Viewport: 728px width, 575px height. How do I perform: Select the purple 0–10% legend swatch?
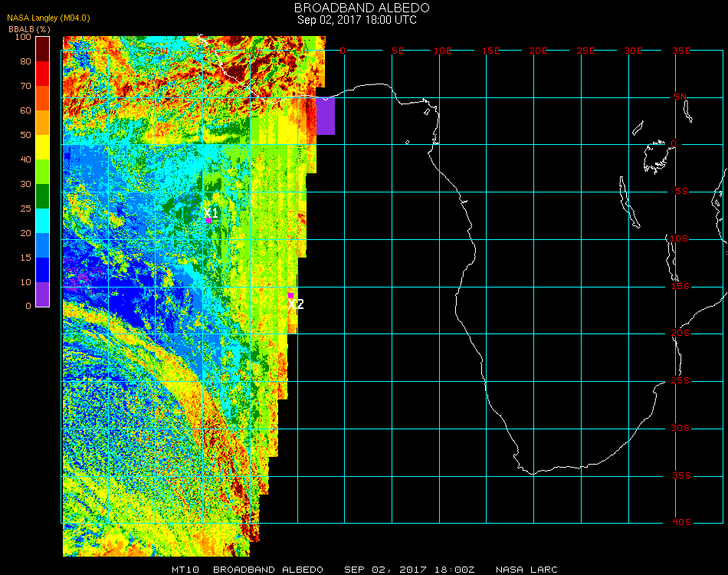pyautogui.click(x=43, y=294)
